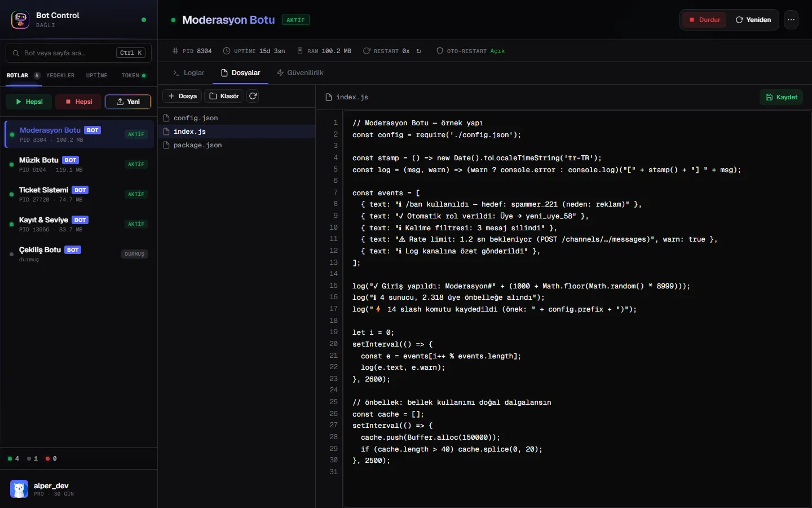This screenshot has width=812, height=508.
Task: Toggle OTO-RESTART Açık setting
Action: [x=470, y=51]
